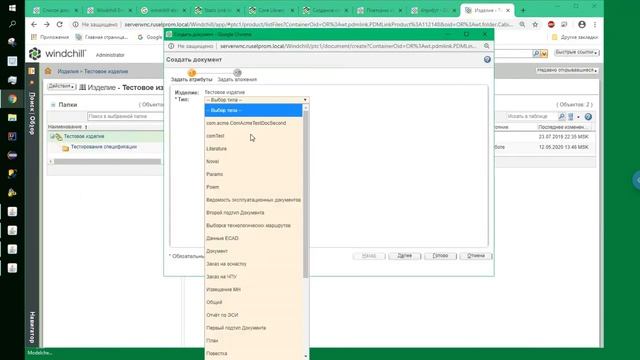This screenshot has width=640, height=360.
Task: Click the Далее button
Action: pos(404,256)
